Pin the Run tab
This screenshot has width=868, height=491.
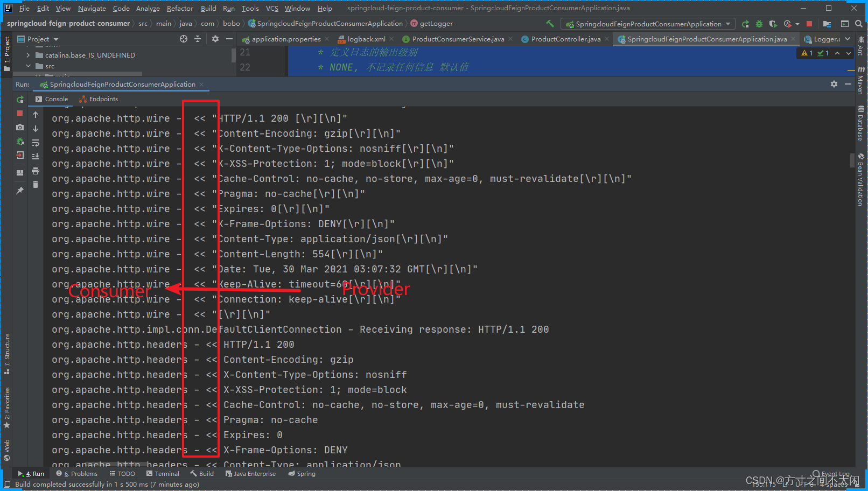(x=20, y=191)
